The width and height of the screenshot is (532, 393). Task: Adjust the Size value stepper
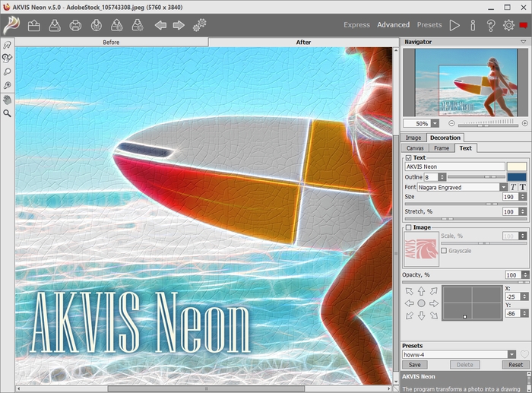523,197
